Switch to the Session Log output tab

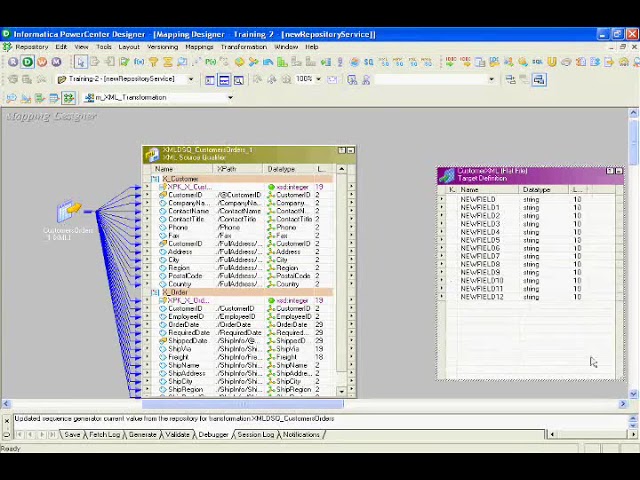256,435
